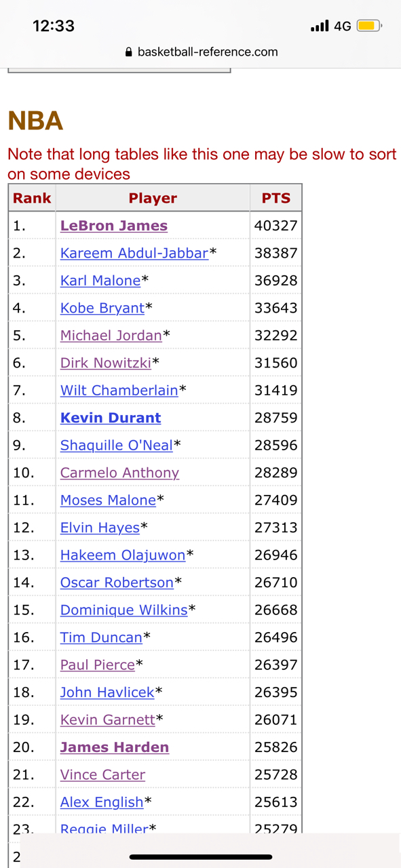The image size is (401, 868).
Task: Select the Wilt Chamberlain link
Action: click(x=119, y=391)
